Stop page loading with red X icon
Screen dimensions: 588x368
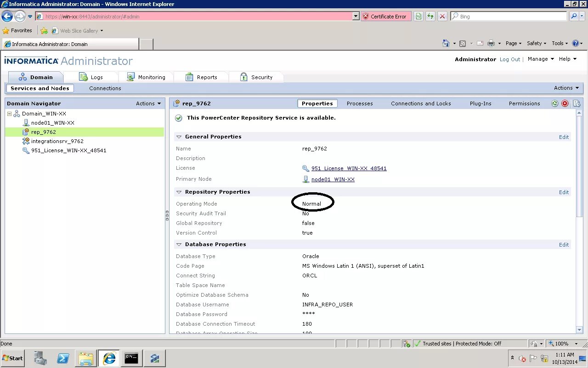[x=442, y=17]
